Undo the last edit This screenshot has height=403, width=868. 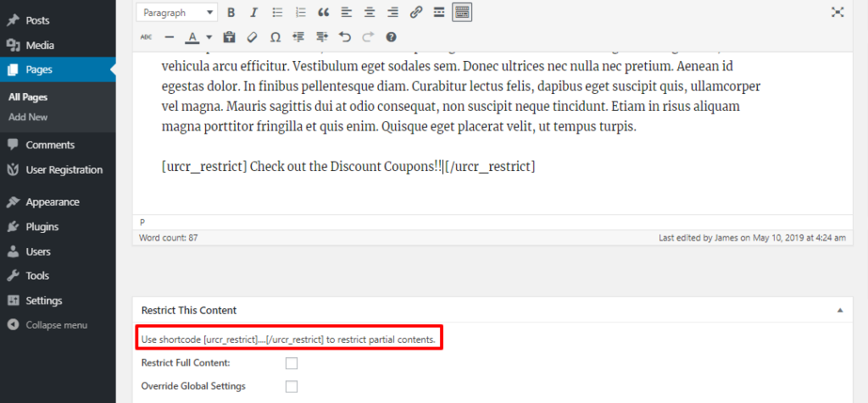345,37
